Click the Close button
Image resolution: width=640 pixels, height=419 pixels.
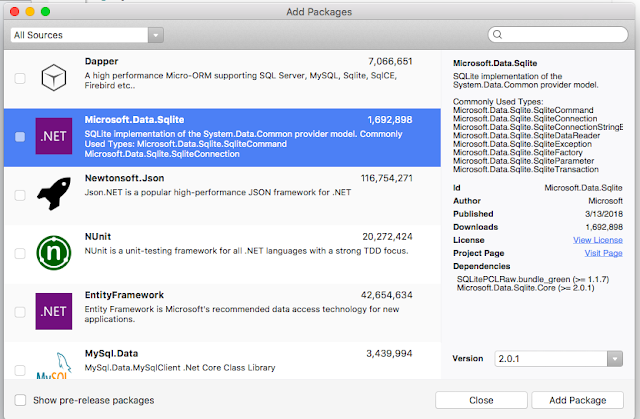click(481, 400)
